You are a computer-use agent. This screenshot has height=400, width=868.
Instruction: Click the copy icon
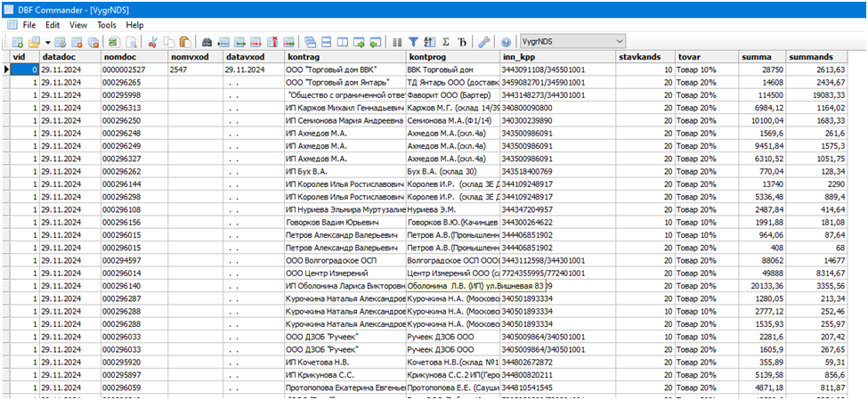[x=169, y=42]
